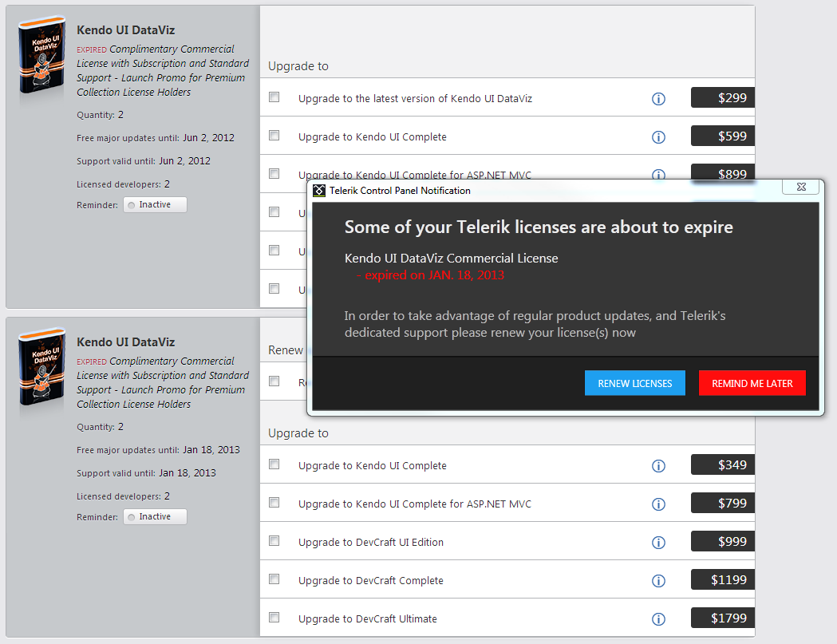Select the $799 ASP.NET MVC upgrade checkbox

coord(274,503)
